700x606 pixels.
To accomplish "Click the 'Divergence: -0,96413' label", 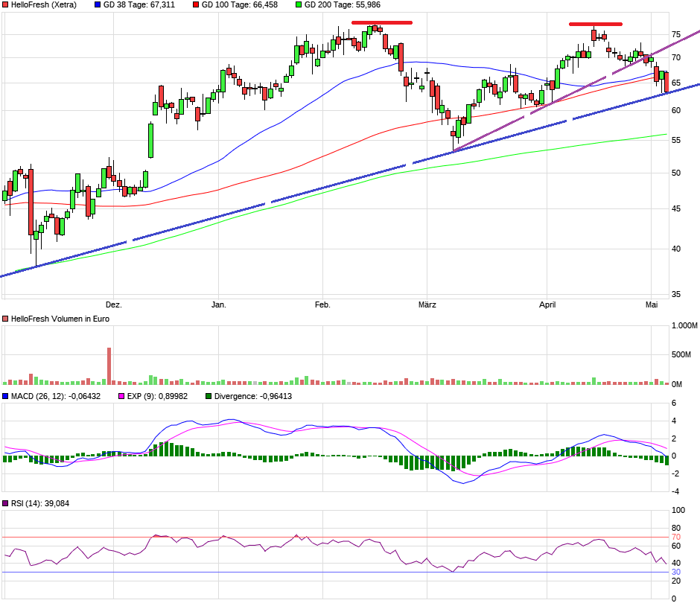I will [253, 396].
